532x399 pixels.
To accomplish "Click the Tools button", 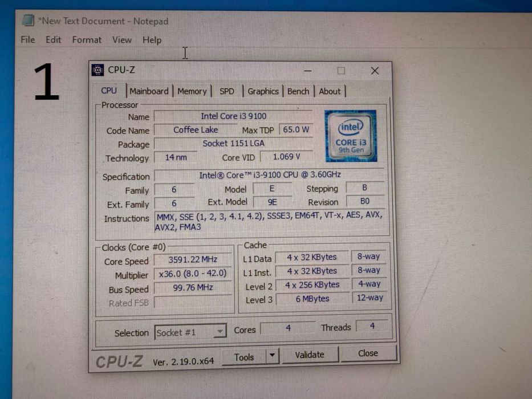I will pos(244,357).
